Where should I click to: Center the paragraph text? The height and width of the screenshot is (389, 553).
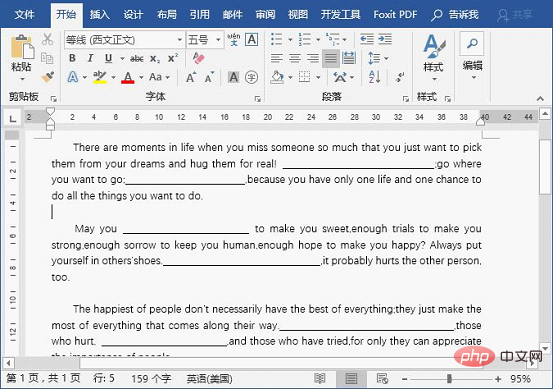pyautogui.click(x=295, y=58)
